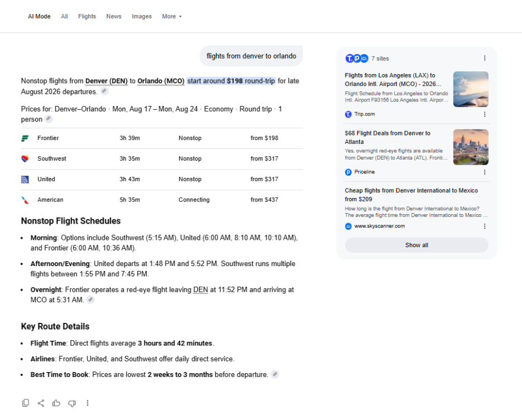Open three-dot menu for Trip.com result
Viewport: 522px width, 420px height.
(485, 114)
